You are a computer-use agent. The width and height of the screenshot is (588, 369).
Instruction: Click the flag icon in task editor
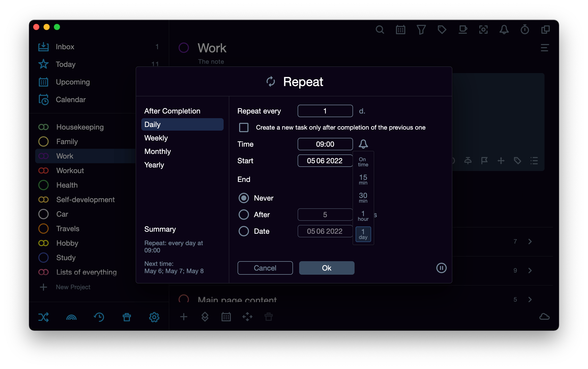coord(484,161)
